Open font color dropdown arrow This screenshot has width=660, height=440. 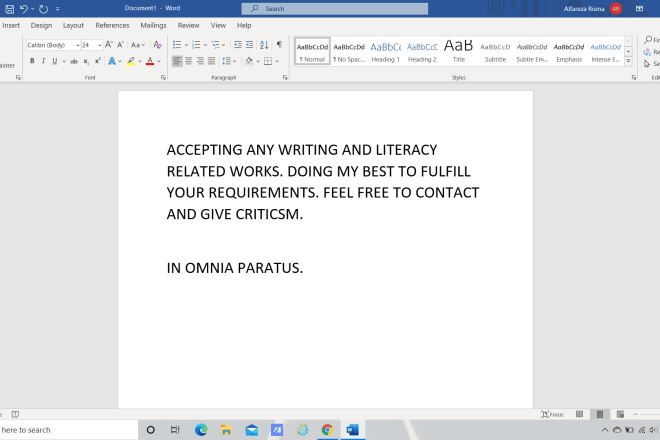[159, 61]
